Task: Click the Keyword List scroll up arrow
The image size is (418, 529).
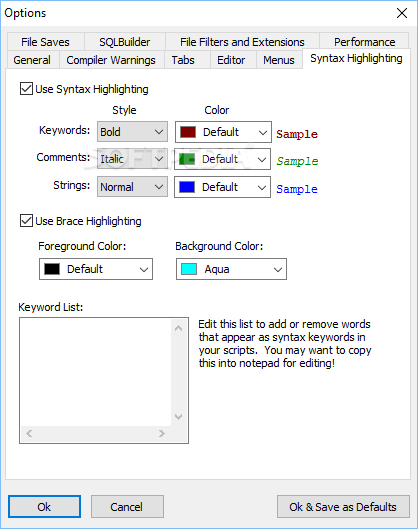Action: 178,328
